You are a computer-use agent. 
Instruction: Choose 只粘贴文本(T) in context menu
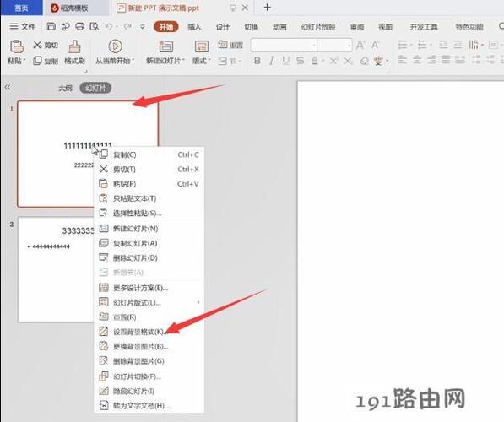tap(149, 198)
